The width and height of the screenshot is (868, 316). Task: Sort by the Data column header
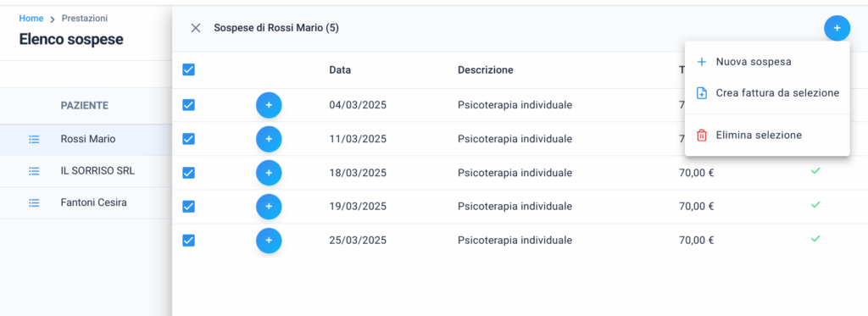click(x=340, y=70)
